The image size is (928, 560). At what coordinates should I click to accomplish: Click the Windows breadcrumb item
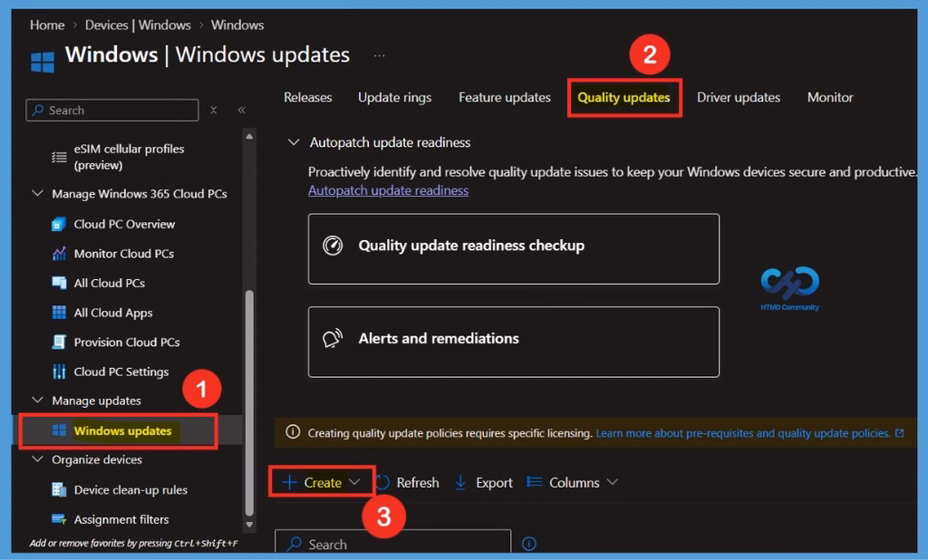tap(237, 24)
